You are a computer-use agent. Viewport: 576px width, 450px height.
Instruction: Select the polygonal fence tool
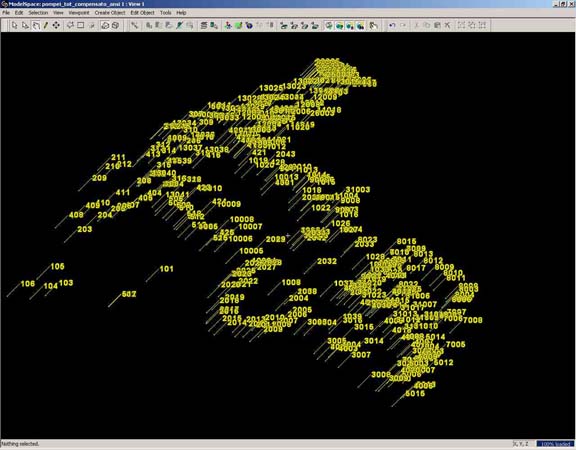(x=70, y=25)
